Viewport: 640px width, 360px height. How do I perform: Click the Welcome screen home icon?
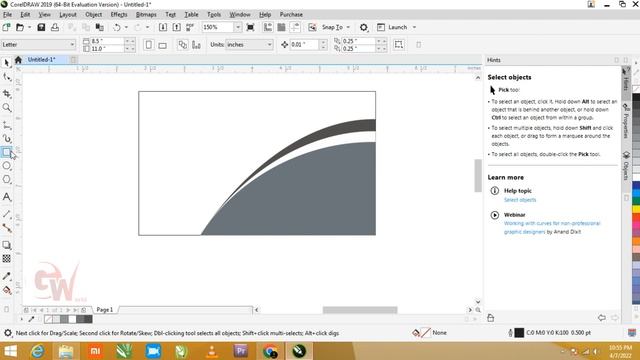pos(18,60)
